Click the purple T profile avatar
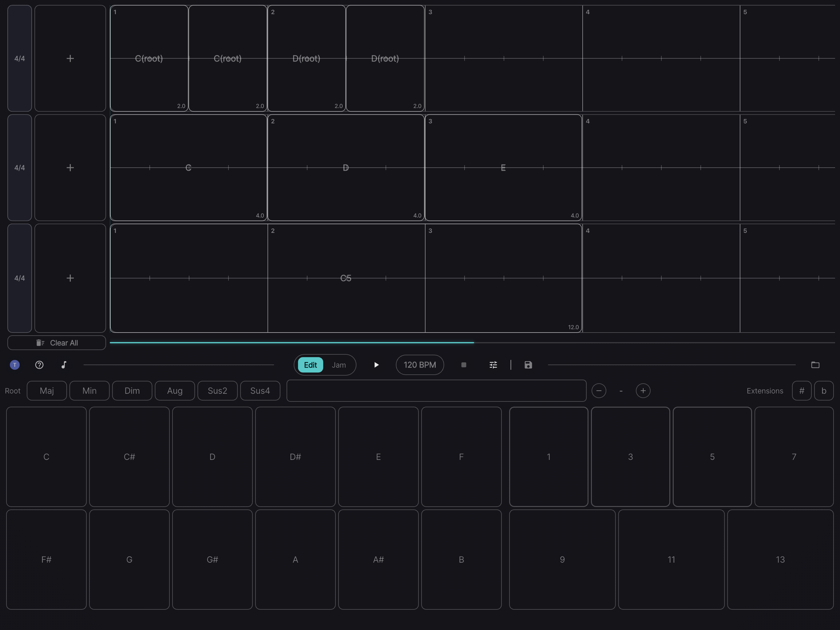The image size is (840, 630). pos(15,365)
